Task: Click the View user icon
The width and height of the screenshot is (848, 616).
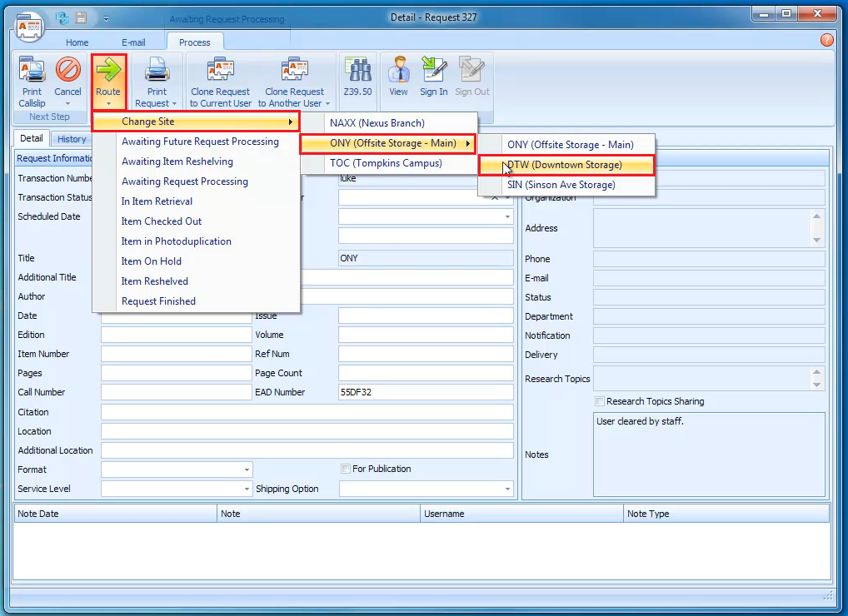Action: coord(399,71)
